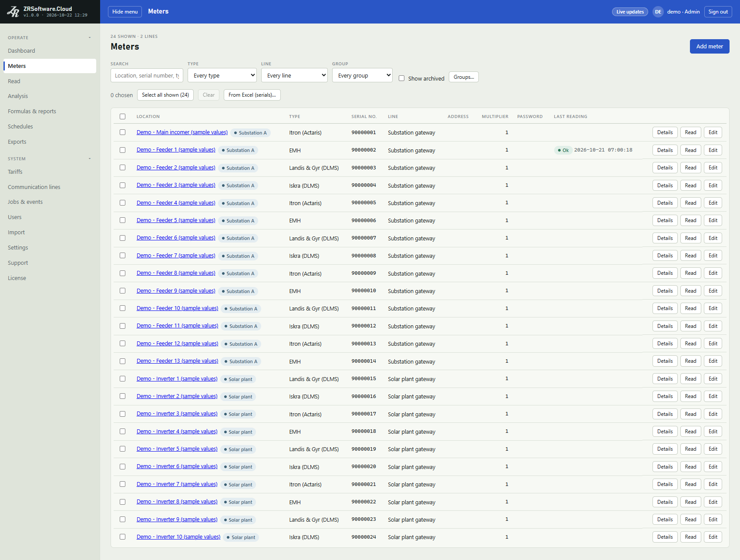Tick the select-all header checkbox
This screenshot has width=740, height=560.
(x=122, y=116)
